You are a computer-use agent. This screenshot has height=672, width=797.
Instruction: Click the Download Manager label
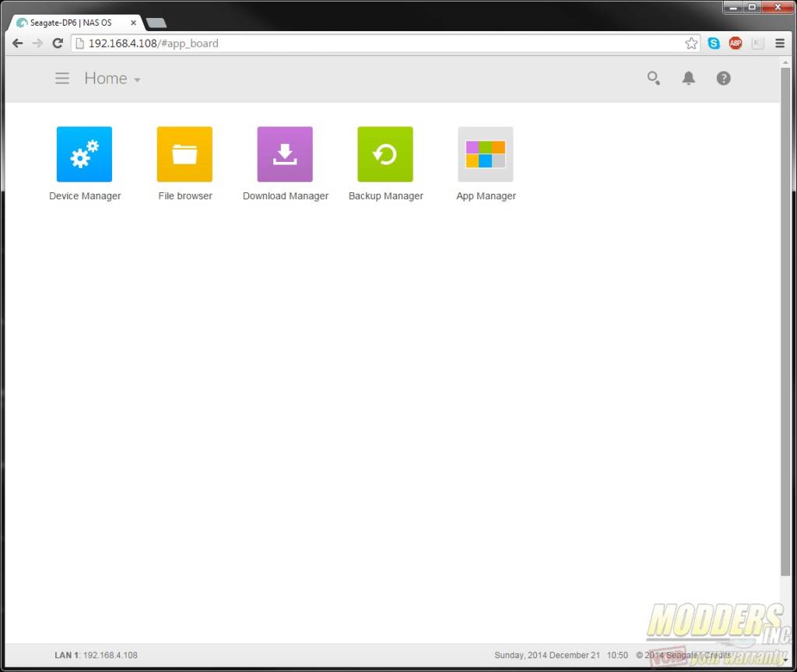285,196
